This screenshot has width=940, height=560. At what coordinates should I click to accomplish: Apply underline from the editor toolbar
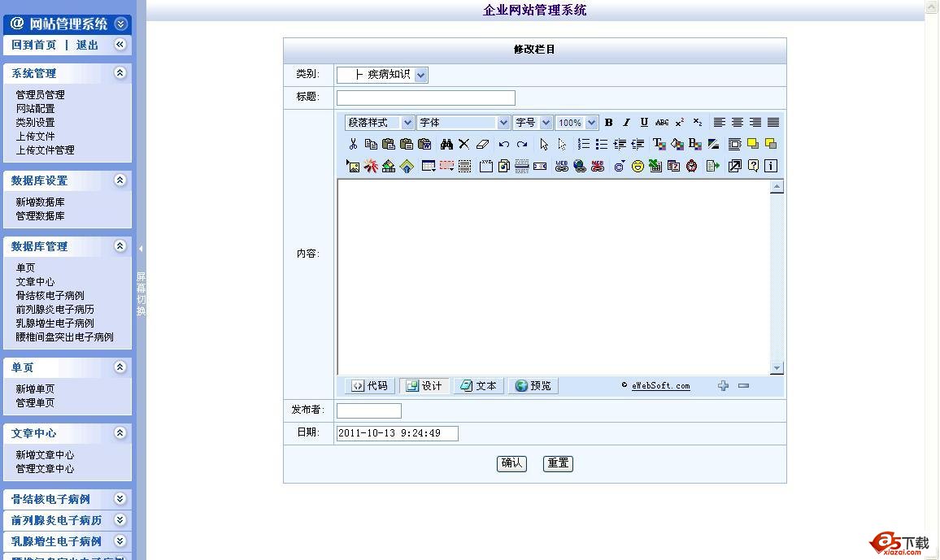pos(644,123)
